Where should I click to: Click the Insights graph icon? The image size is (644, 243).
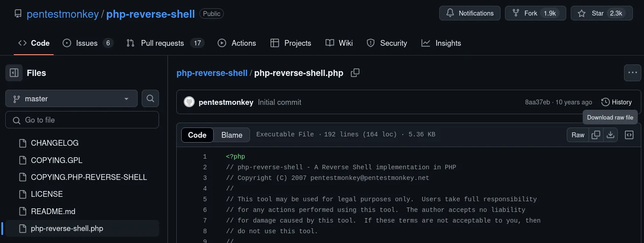coord(426,43)
